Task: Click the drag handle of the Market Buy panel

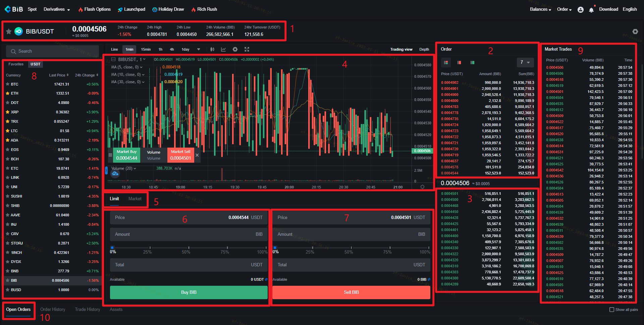Action: coord(110,155)
